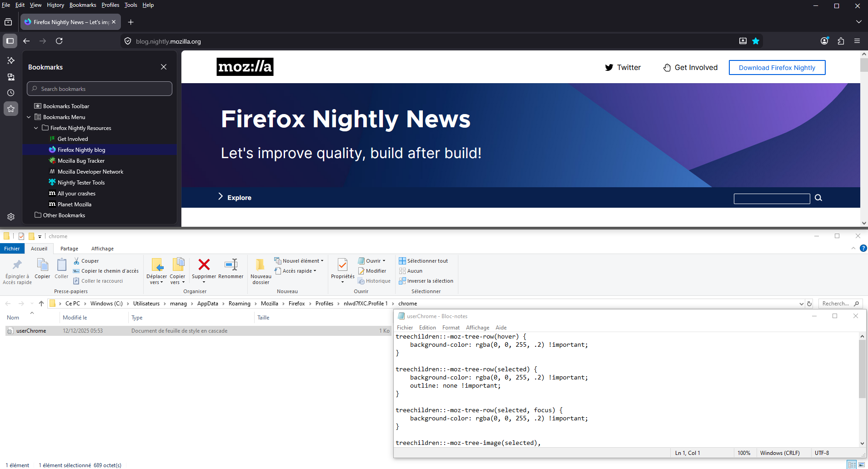
Task: Click the Firefox account avatar icon
Action: pyautogui.click(x=824, y=41)
